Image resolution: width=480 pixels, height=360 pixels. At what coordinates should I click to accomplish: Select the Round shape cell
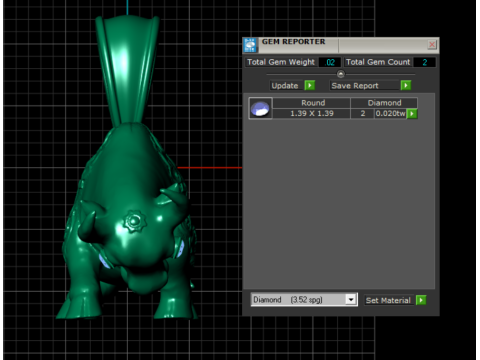[311, 103]
